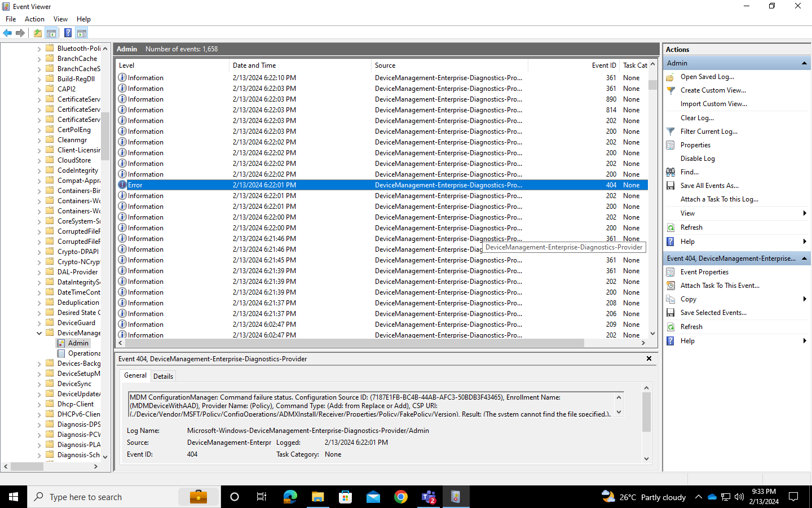This screenshot has width=812, height=508.
Task: Click the Create Custom View funnel icon
Action: click(670, 90)
